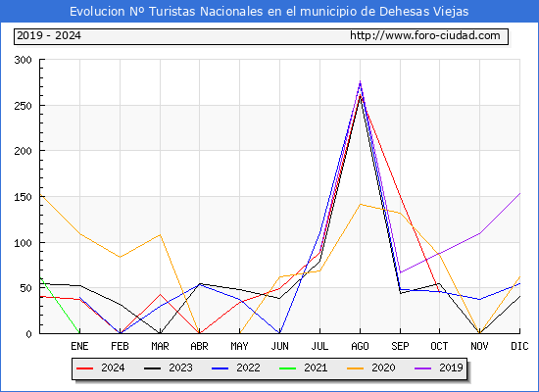This screenshot has height=392, width=539.
Task: Click the ABR month axis label
Action: pyautogui.click(x=199, y=346)
